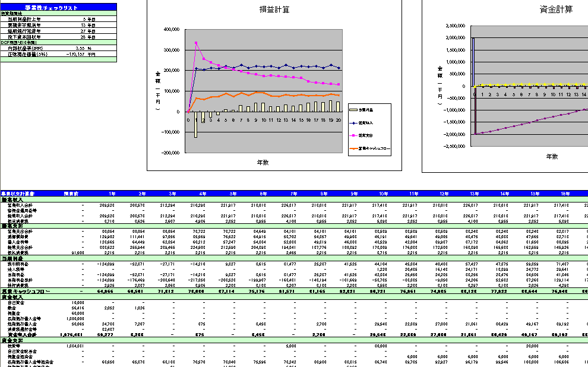Click the 400,000 axis label in 損益計算 chart
The height and width of the screenshot is (367, 588).
172,29
